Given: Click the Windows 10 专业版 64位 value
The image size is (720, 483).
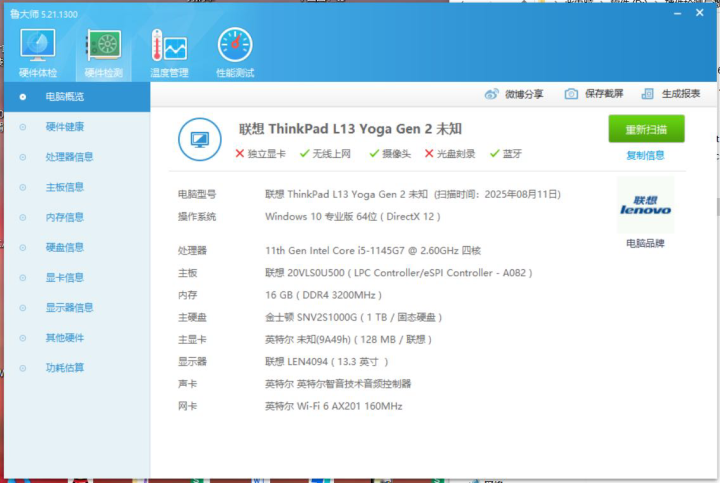Looking at the screenshot, I should click(352, 217).
